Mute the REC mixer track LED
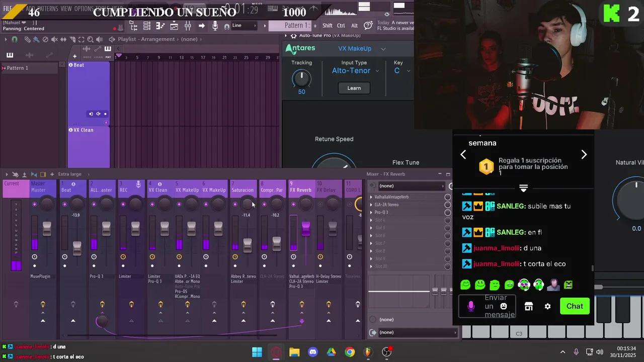The image size is (644, 362). point(123,204)
